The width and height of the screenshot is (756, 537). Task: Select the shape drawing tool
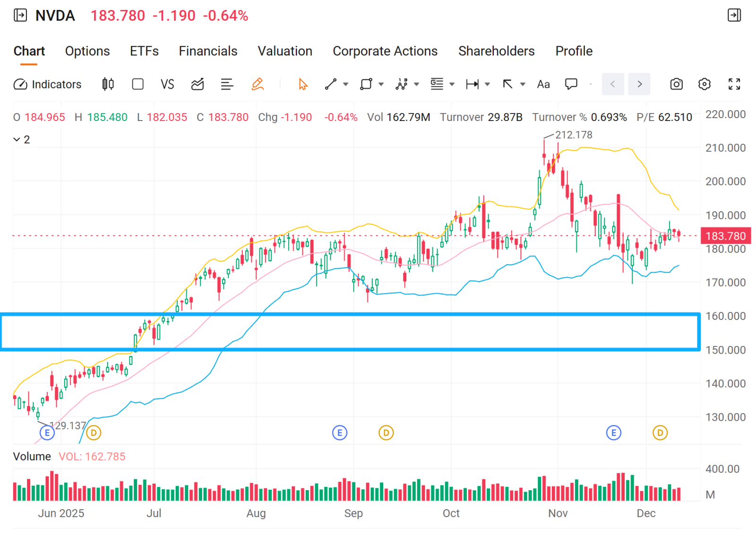tap(366, 84)
